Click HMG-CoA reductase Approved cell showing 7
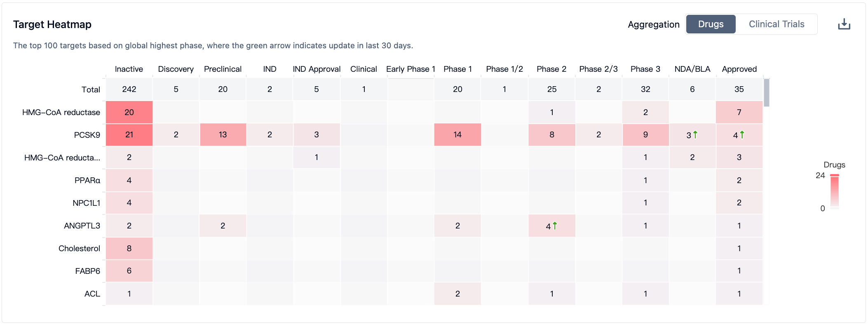The image size is (868, 325). pyautogui.click(x=739, y=112)
